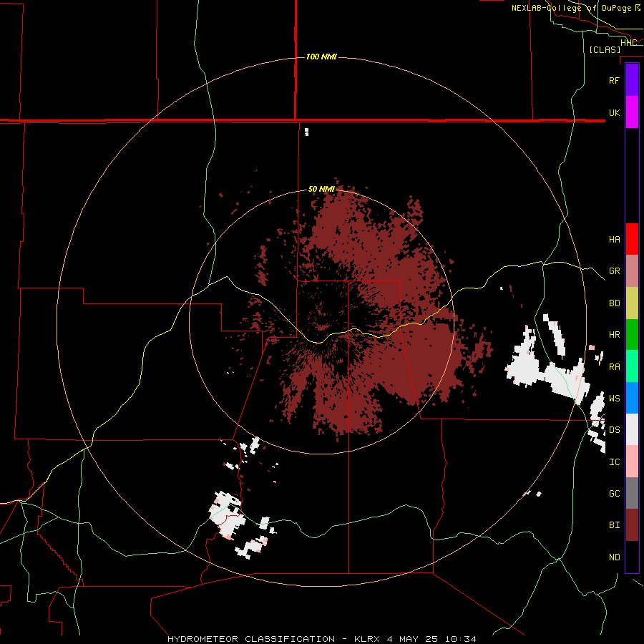Screen dimensions: 644x644
Task: Click the UK legend label
Action: tap(614, 112)
